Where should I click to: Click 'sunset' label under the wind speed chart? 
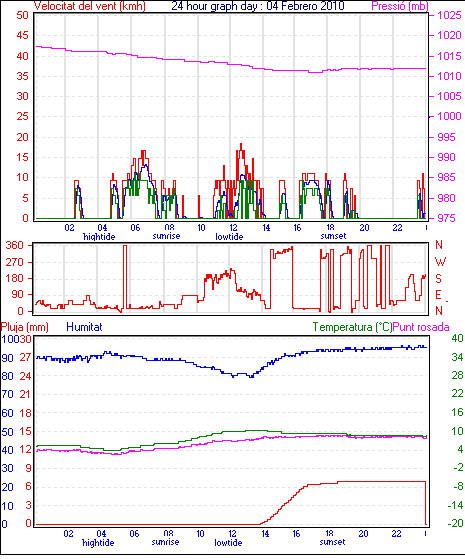point(333,236)
